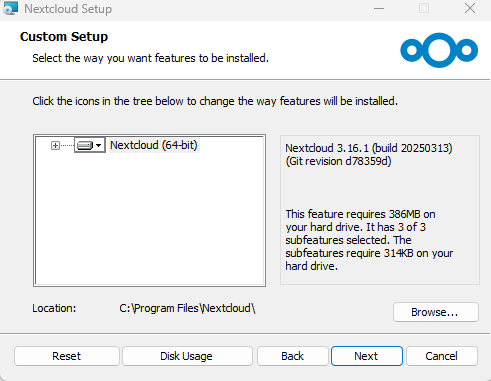Screen dimensions: 491x381
Task: Expand the Nextcloud (64-bit) tree node
Action: click(55, 146)
